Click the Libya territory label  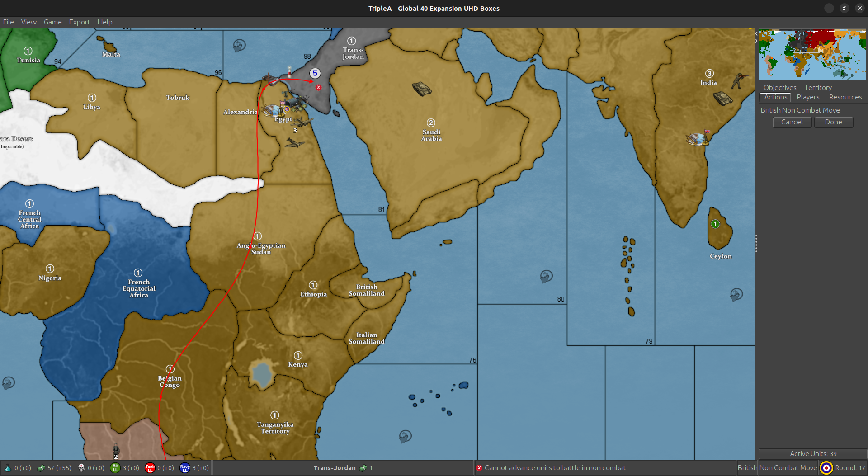[x=92, y=107]
